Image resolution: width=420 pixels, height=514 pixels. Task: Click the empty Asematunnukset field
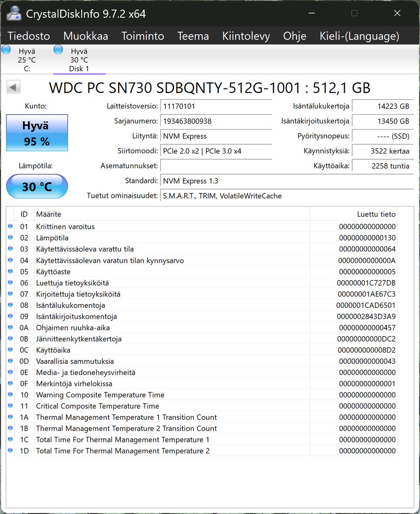(x=216, y=166)
